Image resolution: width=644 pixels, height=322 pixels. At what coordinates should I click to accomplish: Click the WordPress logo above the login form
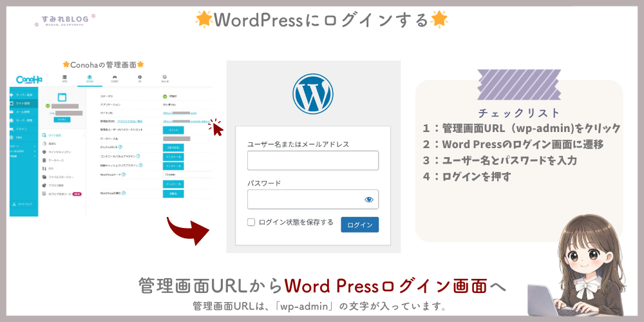coord(313,93)
